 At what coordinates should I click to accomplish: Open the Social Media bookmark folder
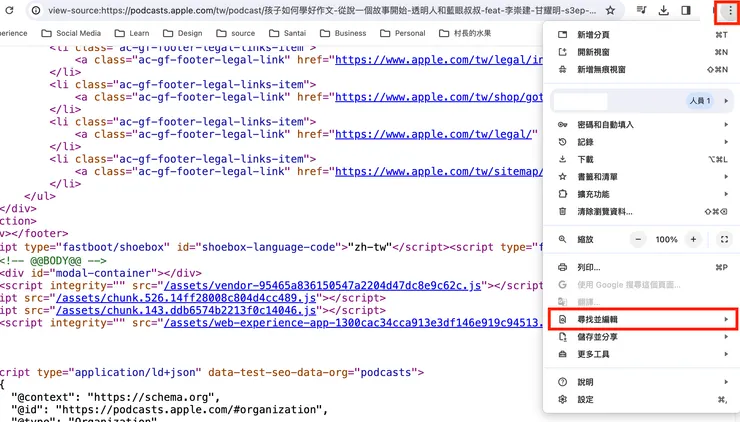point(71,33)
